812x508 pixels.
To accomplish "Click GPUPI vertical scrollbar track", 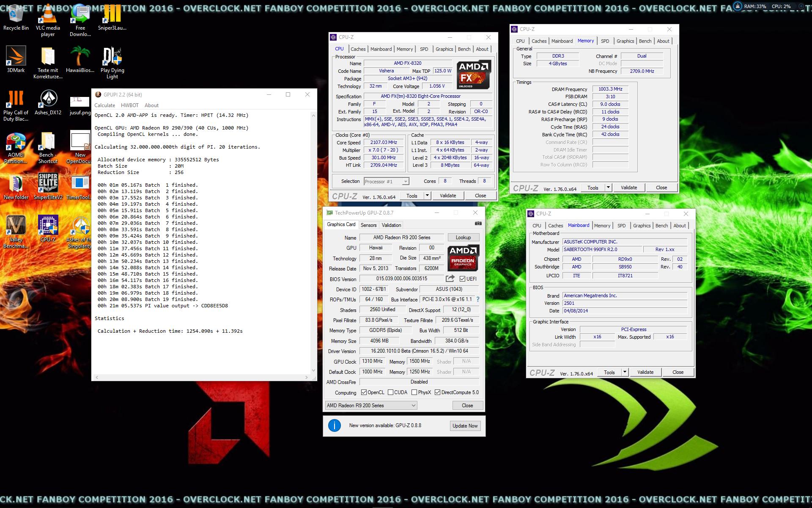I will tap(313, 243).
